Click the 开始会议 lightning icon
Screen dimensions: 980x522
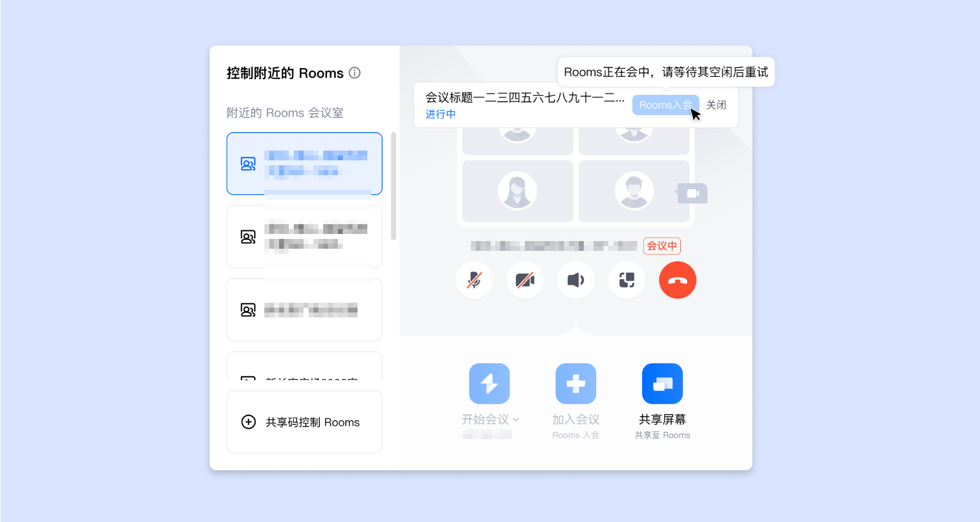point(489,383)
